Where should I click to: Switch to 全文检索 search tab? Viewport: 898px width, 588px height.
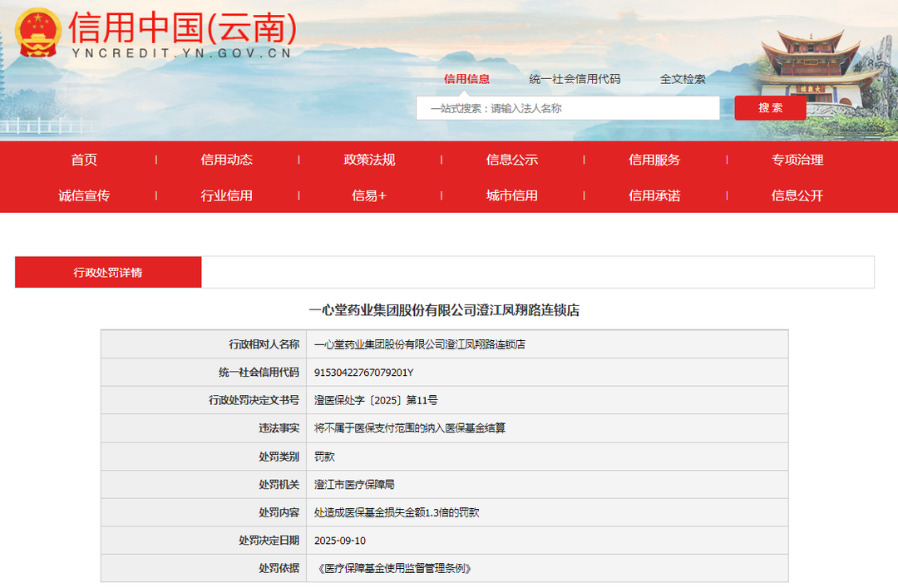[x=683, y=79]
